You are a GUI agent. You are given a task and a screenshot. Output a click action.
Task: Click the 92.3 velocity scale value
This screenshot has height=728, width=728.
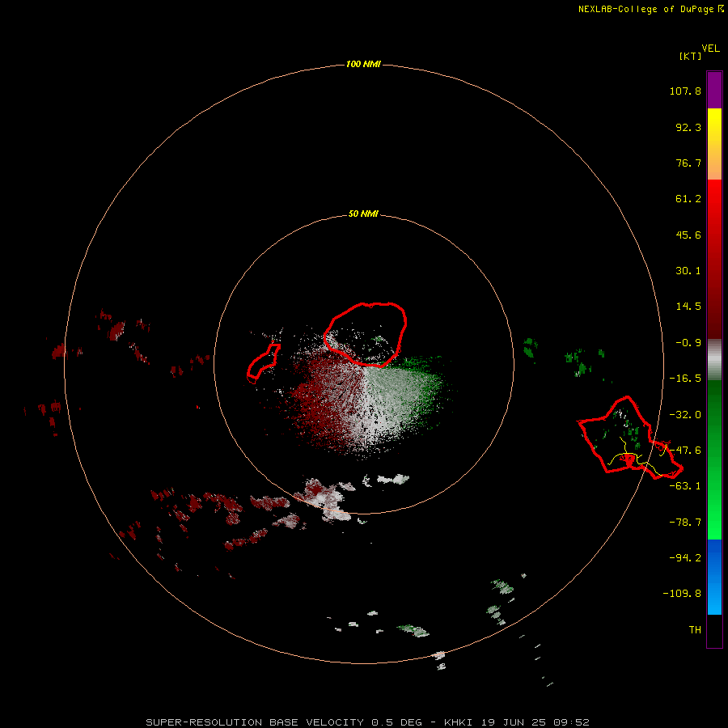point(688,127)
